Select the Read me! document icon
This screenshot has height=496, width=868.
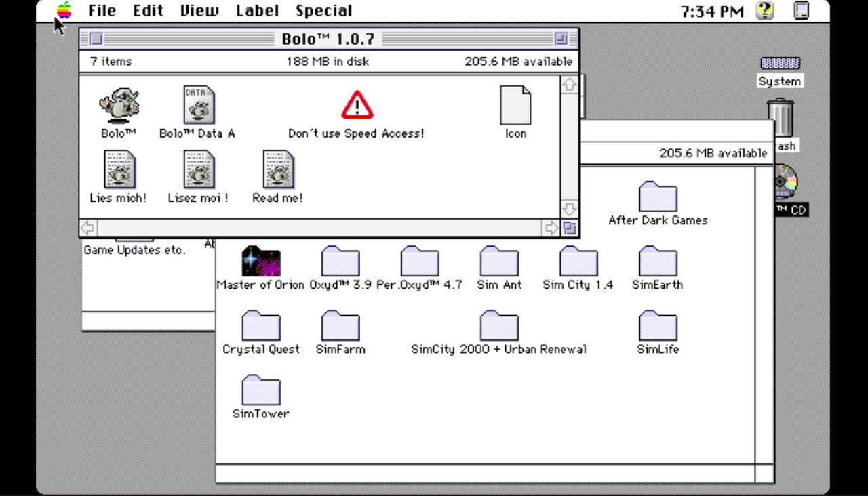pos(278,169)
